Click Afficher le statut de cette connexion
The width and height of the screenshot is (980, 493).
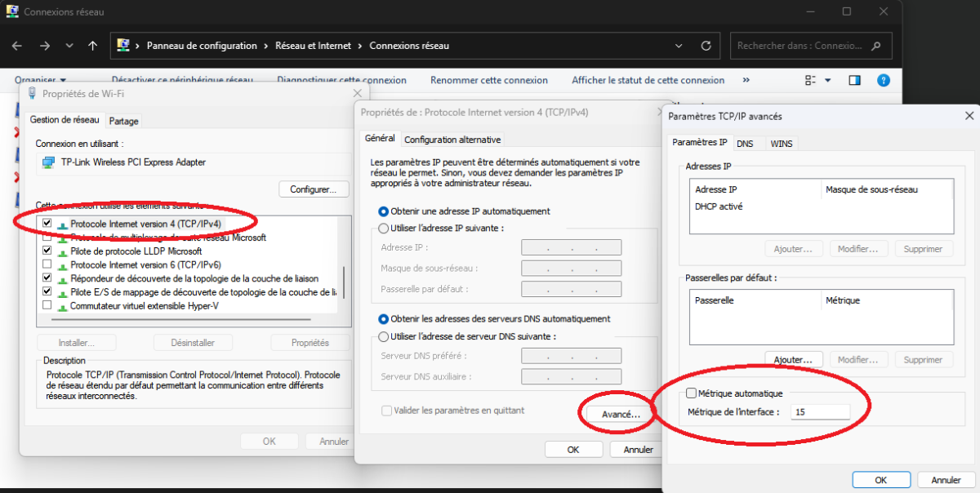(648, 80)
